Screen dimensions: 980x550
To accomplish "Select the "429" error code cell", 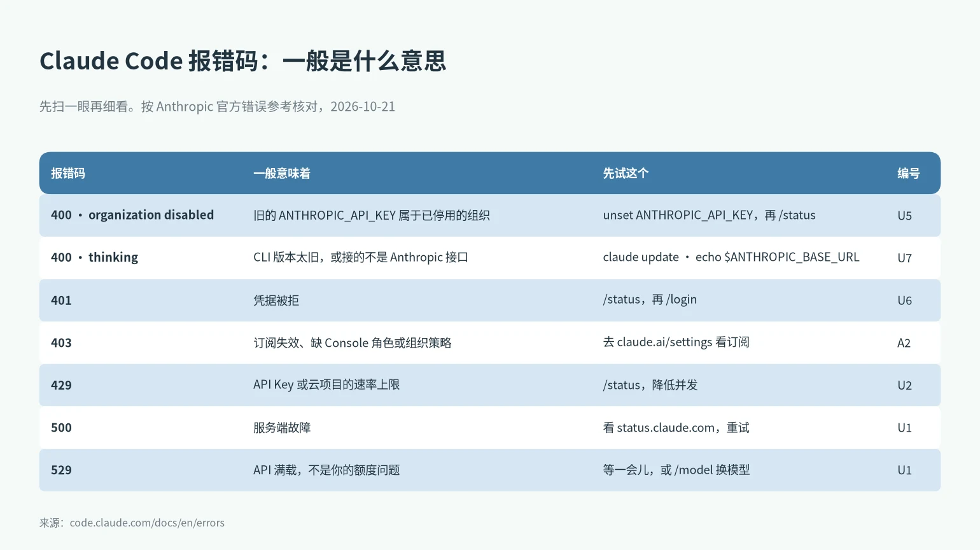I will coord(61,385).
